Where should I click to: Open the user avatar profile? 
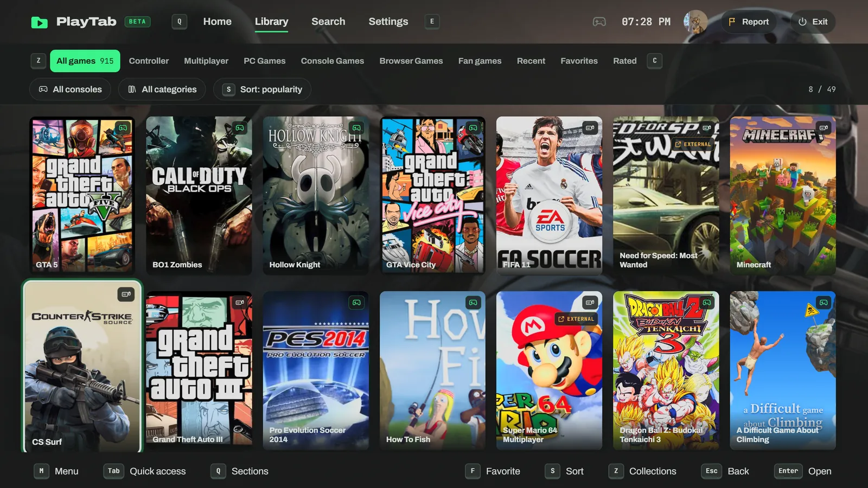click(695, 22)
